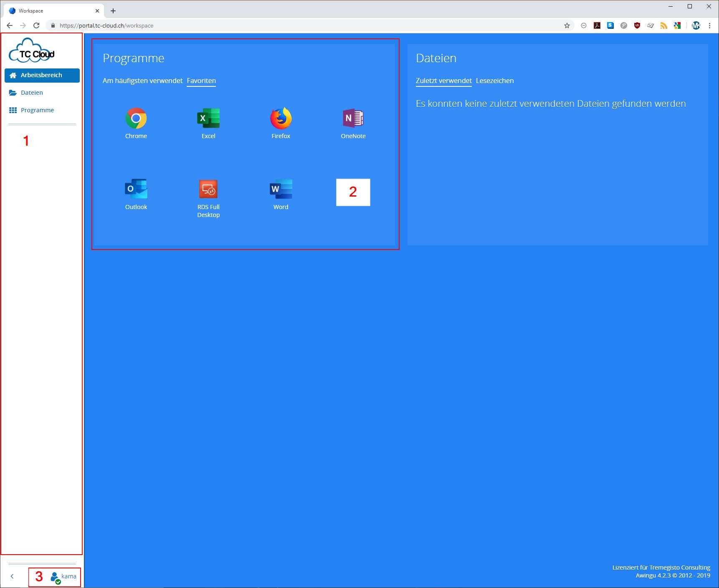The height and width of the screenshot is (588, 719).
Task: Switch to Am häufigsten verwendet tab
Action: tap(142, 81)
